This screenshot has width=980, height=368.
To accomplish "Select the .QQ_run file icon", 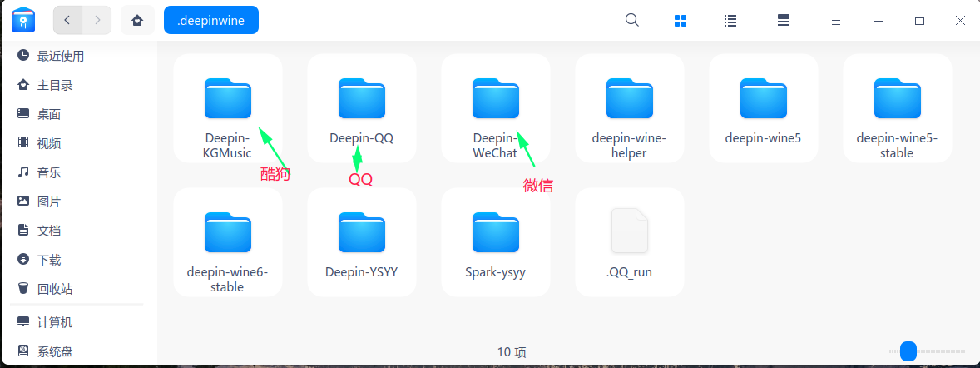I will [x=630, y=231].
